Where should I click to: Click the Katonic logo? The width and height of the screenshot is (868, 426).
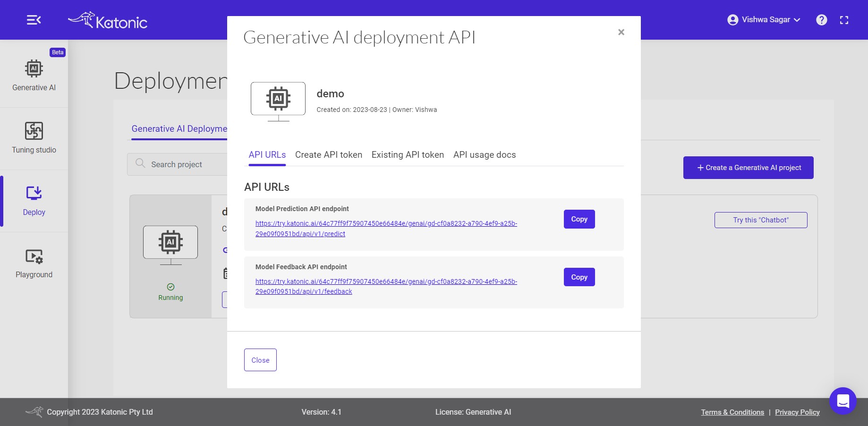pos(108,20)
